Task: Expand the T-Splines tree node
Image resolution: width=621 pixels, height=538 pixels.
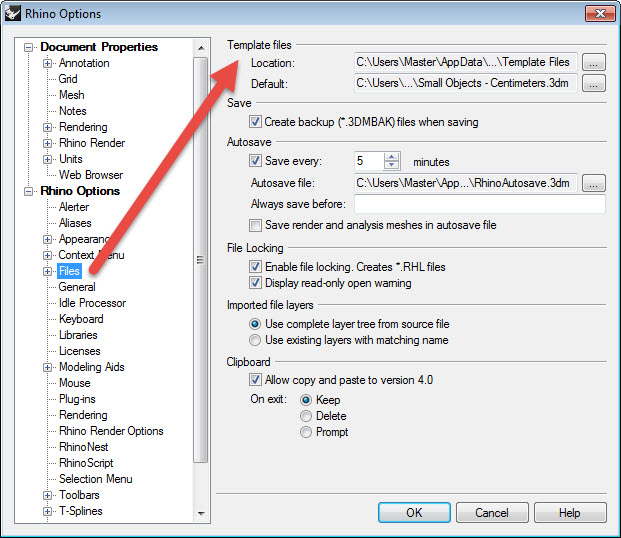Action: click(48, 511)
